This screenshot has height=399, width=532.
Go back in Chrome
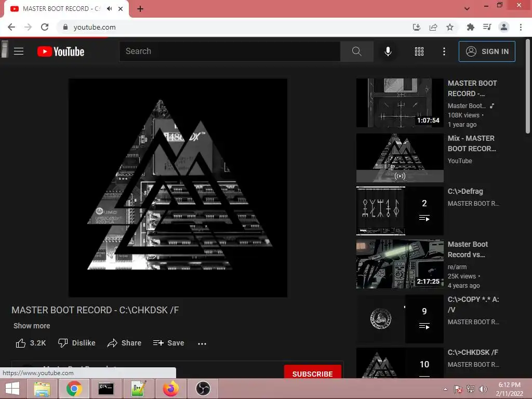[11, 27]
